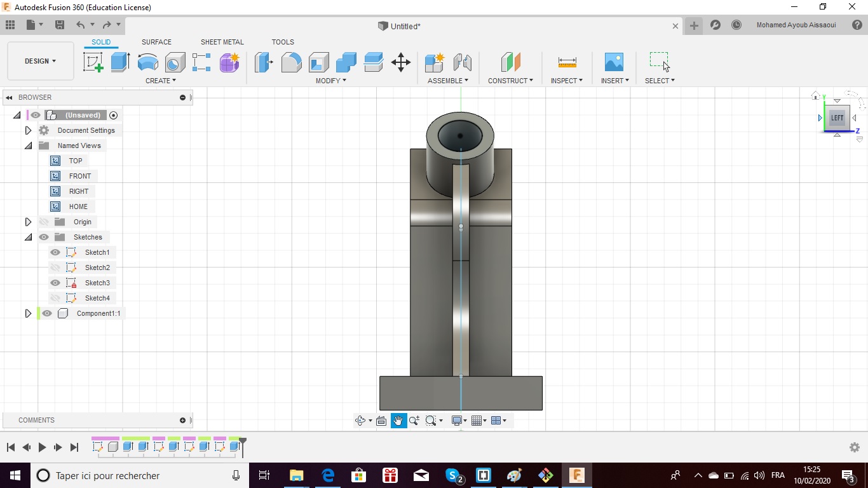This screenshot has width=868, height=488.
Task: Open the SHEET METAL tab
Action: [222, 42]
